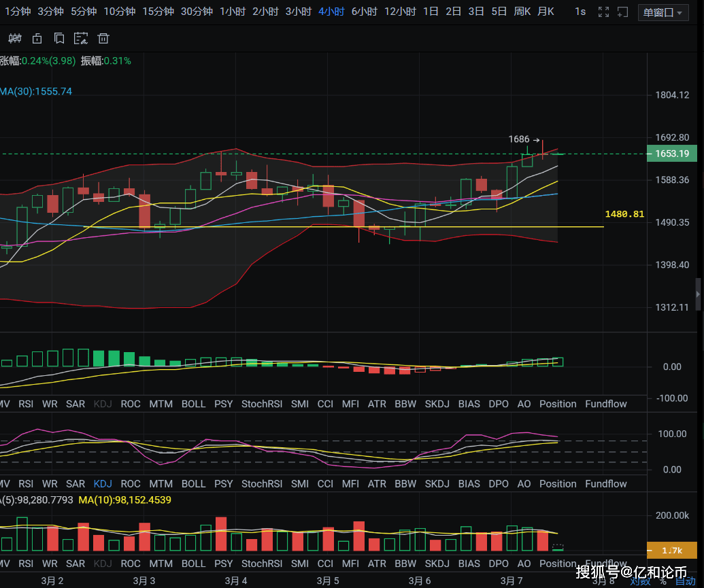Screen dimensions: 704x588
Task: Select the 15分钟 timeframe
Action: [x=158, y=12]
